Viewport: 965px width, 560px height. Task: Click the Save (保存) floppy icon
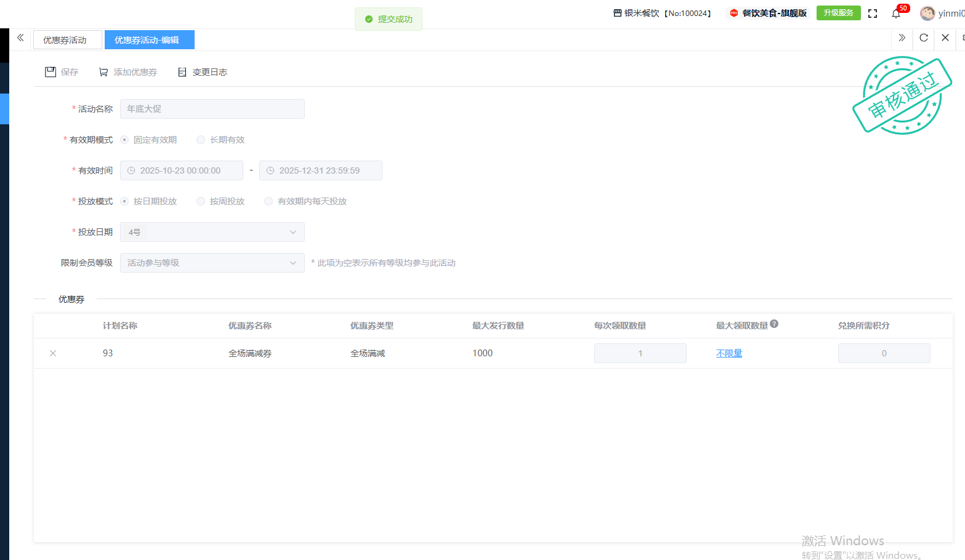[50, 72]
